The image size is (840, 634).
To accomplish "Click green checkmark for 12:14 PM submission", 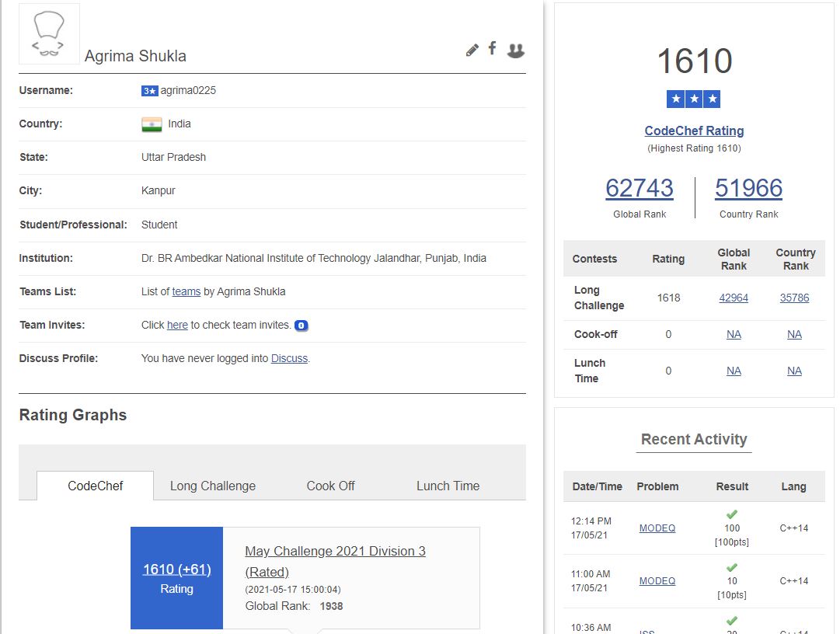I will coord(732,514).
